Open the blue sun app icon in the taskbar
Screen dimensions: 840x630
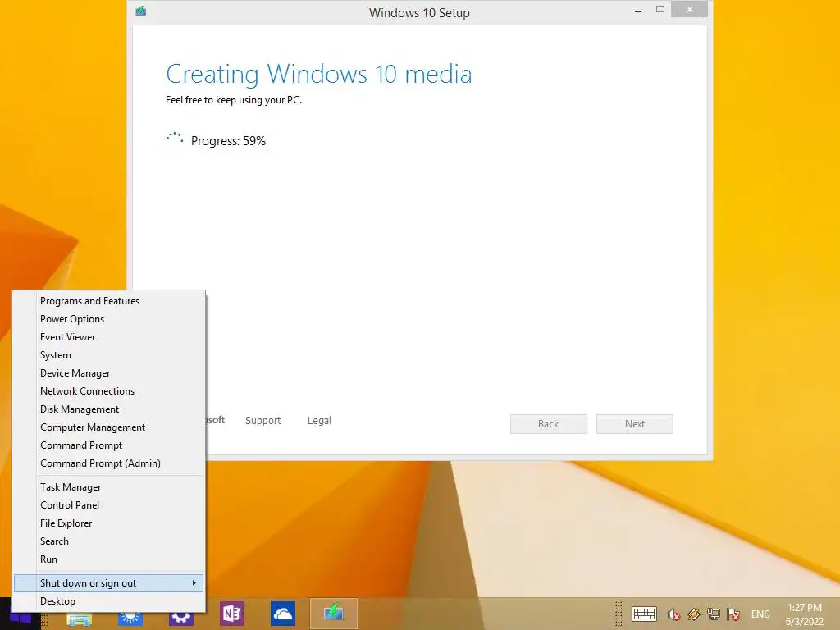[130, 618]
